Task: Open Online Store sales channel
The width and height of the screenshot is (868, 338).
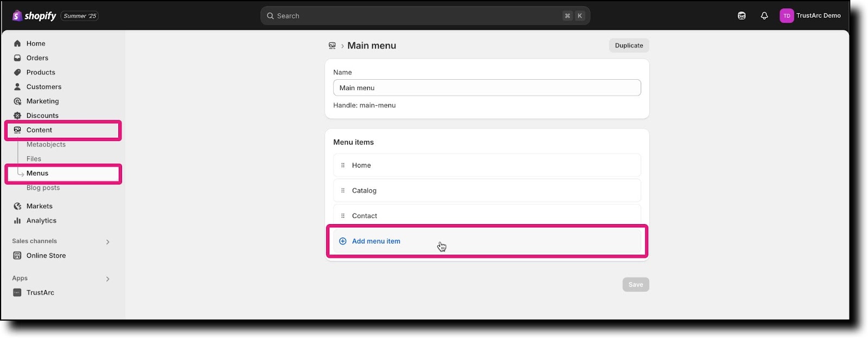Action: [46, 256]
